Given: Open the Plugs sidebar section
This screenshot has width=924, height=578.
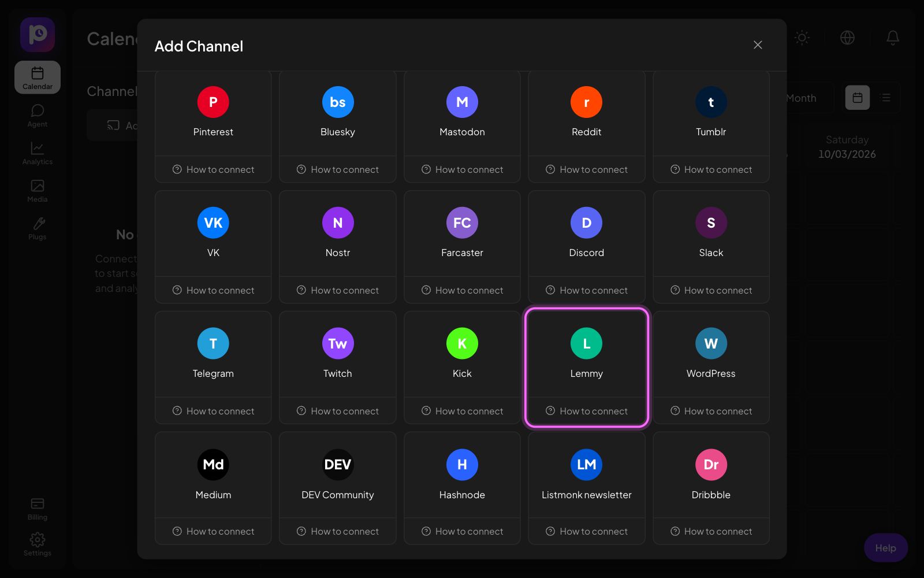Looking at the screenshot, I should (38, 228).
